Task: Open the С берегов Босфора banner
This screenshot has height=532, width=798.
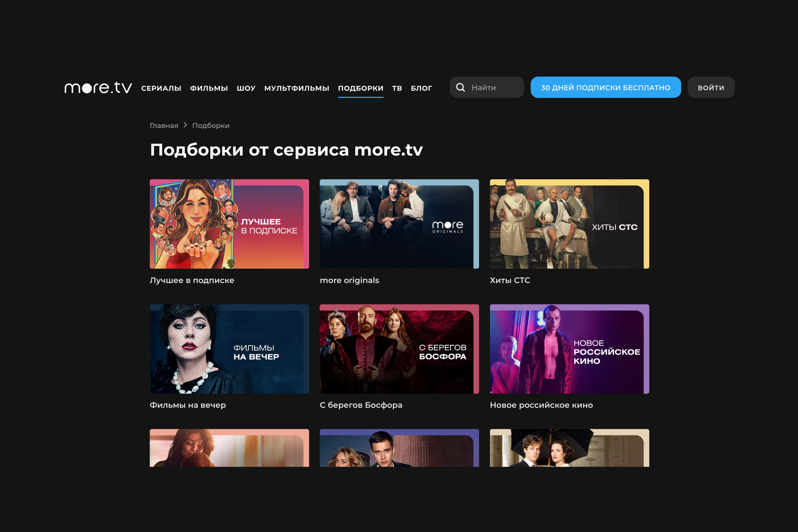Action: click(399, 349)
